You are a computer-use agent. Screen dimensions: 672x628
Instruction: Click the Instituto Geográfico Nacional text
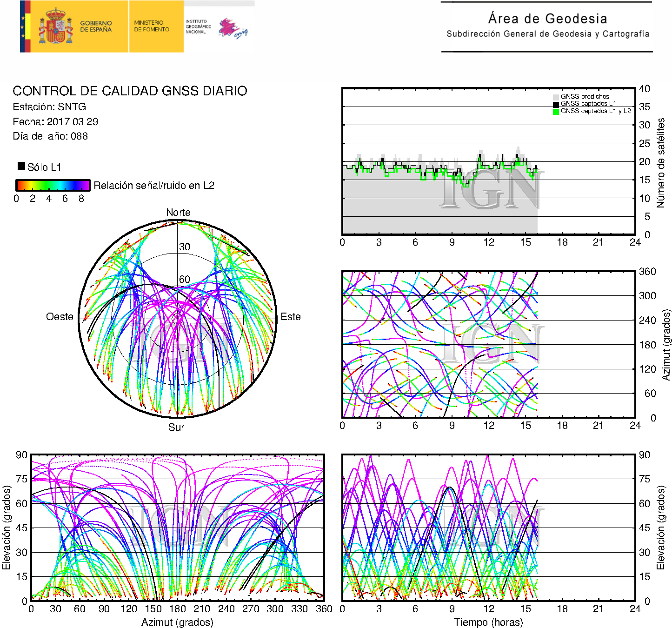pos(198,27)
